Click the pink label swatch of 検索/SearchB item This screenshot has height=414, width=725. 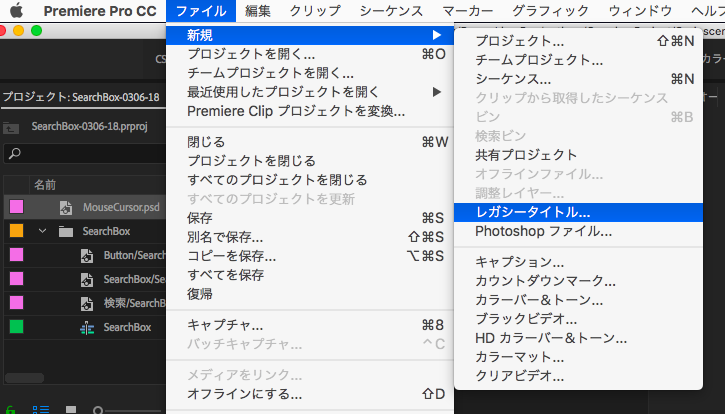[16, 303]
